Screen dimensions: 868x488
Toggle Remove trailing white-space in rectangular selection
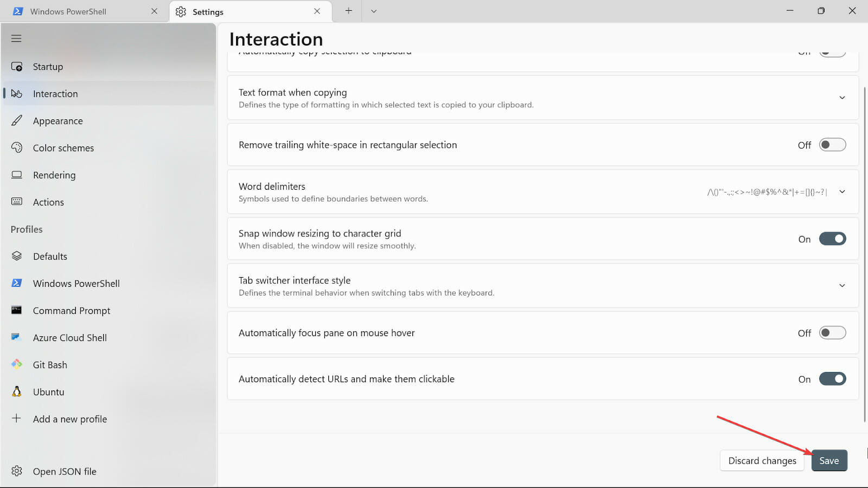pos(832,145)
